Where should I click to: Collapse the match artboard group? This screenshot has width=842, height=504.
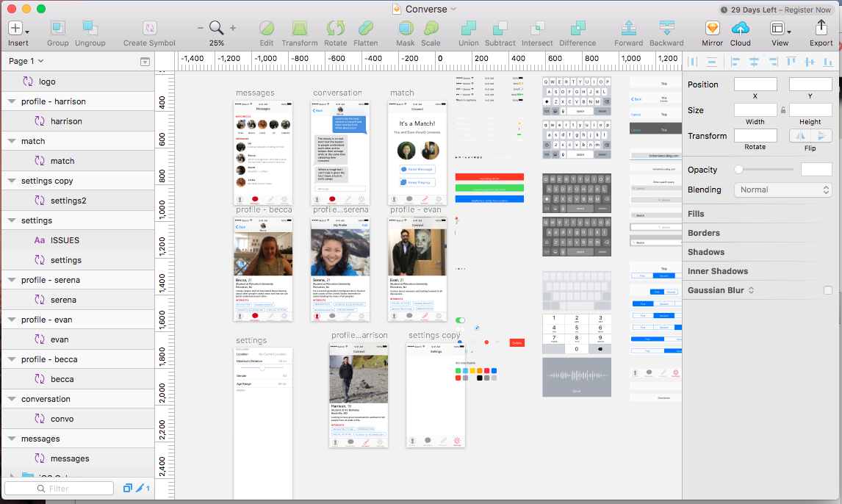[x=11, y=140]
